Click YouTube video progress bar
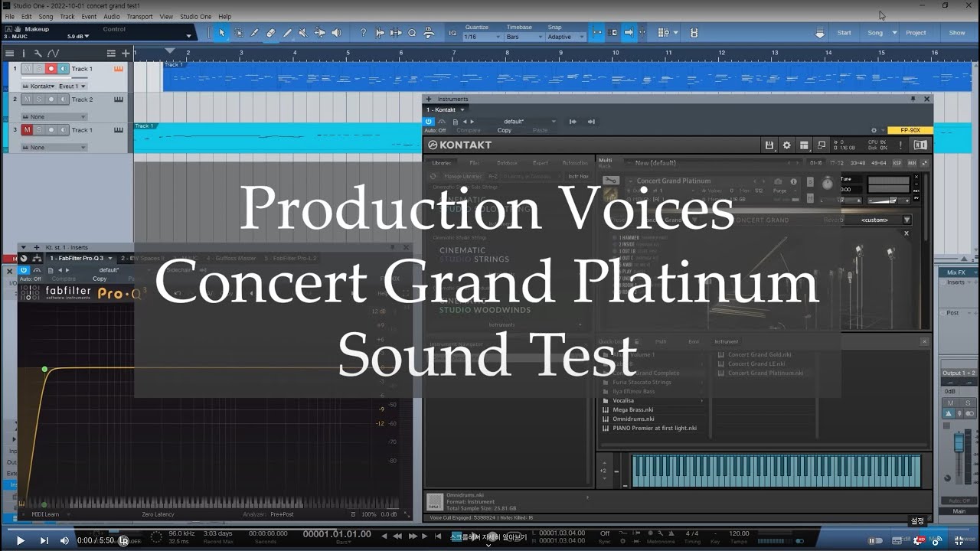The height and width of the screenshot is (551, 980). pos(490,529)
